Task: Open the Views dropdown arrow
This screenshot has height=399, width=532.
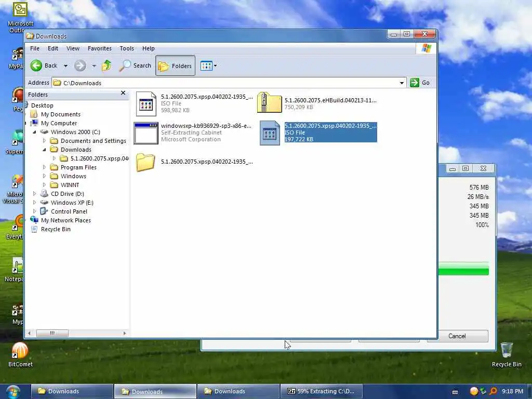Action: click(x=216, y=65)
